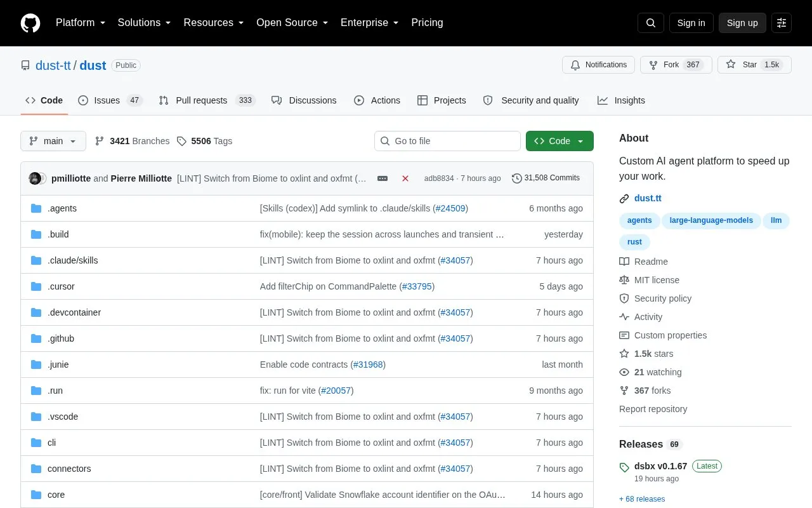Open the main branch selector dropdown
This screenshot has height=508, width=812.
pos(53,141)
